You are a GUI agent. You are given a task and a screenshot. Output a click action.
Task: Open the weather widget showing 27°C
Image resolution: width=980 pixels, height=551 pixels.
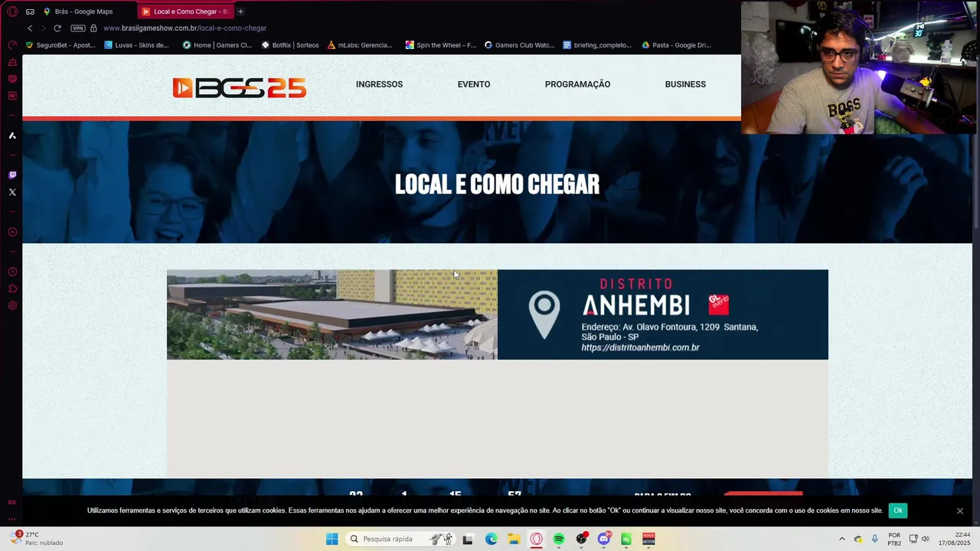[37, 539]
